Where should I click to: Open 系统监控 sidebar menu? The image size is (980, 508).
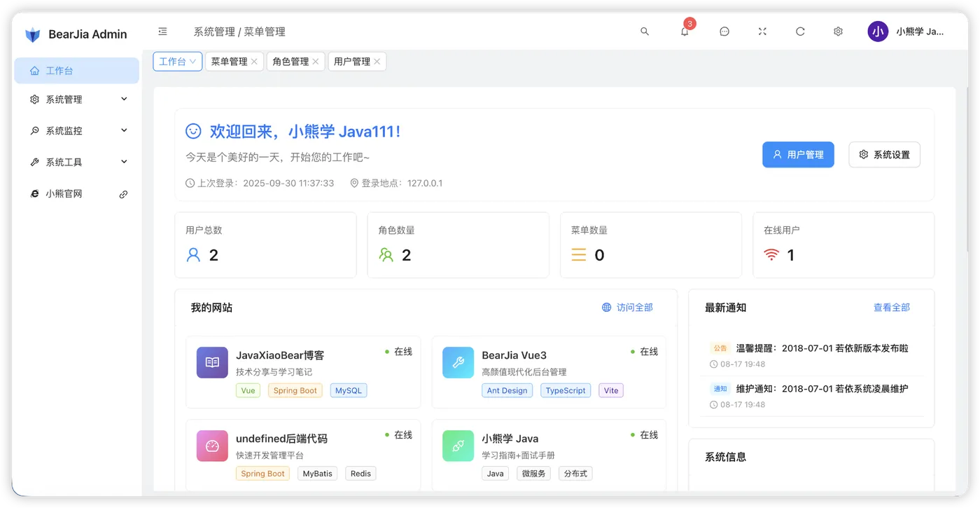coord(77,131)
